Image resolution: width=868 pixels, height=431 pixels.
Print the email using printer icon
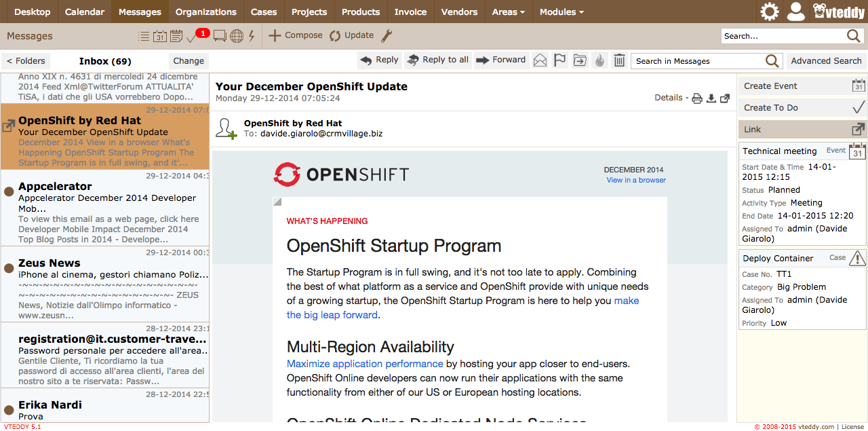point(696,98)
